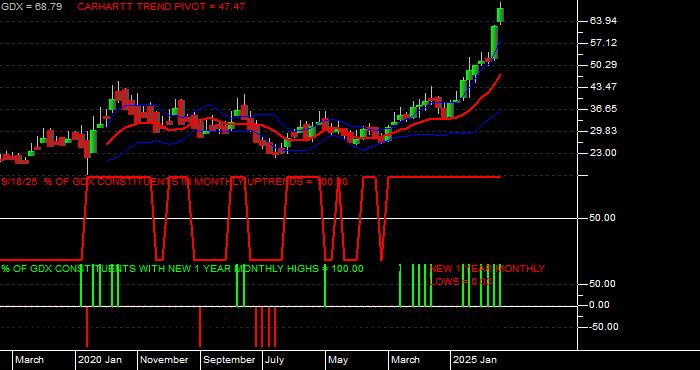This screenshot has height=370, width=700.
Task: Click the July date marker
Action: (x=275, y=360)
